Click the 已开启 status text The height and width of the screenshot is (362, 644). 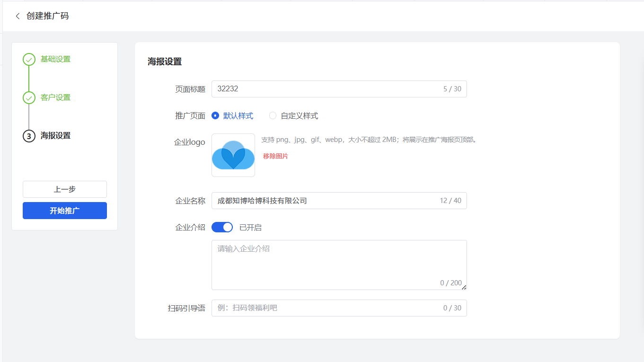click(x=250, y=228)
